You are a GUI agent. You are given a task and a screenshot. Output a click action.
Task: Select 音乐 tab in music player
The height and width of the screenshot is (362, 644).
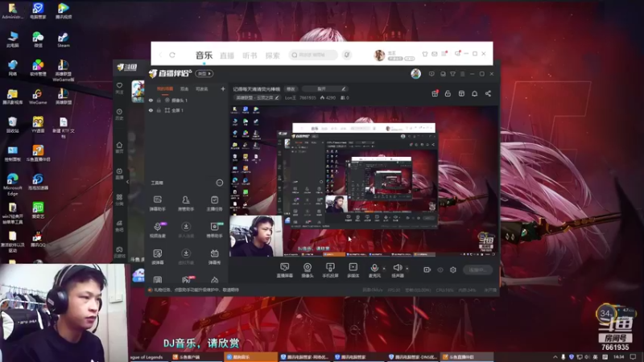coord(204,55)
